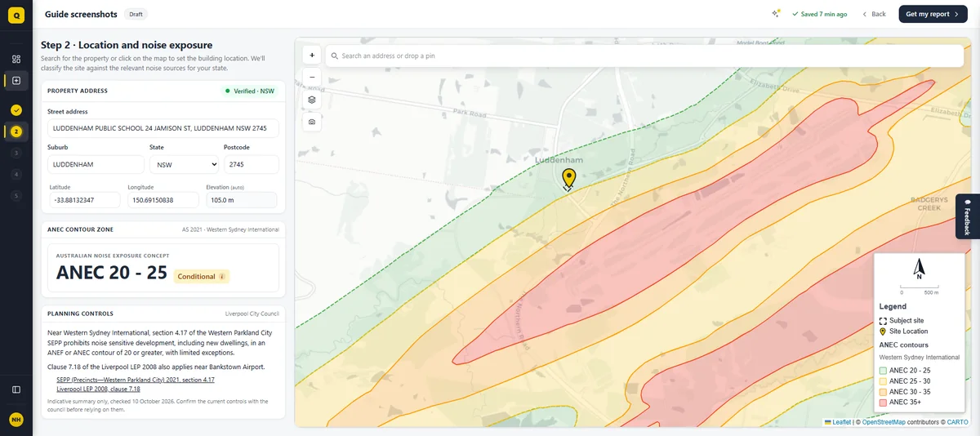Click the Site Location legend entry
This screenshot has width=980, height=436.
coord(903,331)
